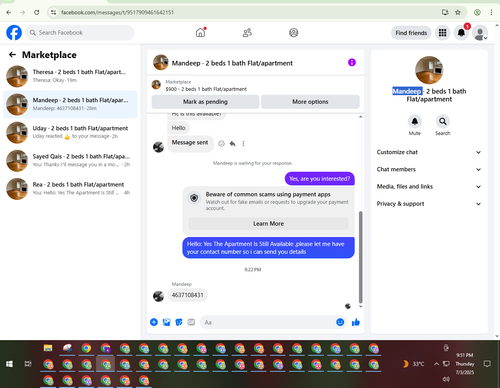The width and height of the screenshot is (500, 388).
Task: Click the 'Yes, are you interested?' message
Action: 320,179
